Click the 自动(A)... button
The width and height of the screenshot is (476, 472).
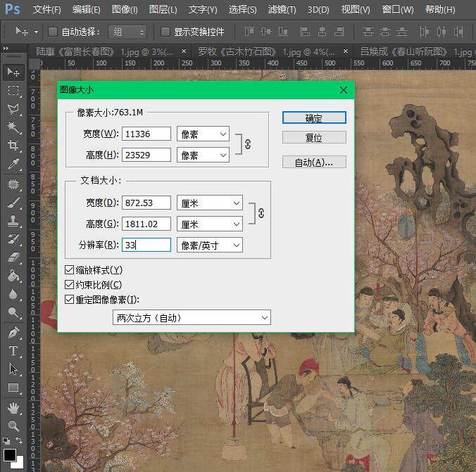coord(314,162)
